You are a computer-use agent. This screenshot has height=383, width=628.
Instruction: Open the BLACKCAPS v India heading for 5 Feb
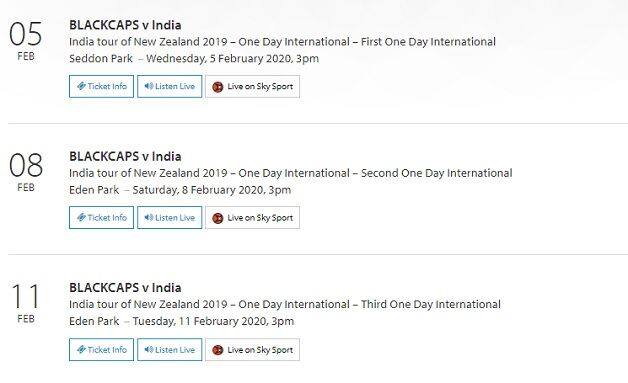[x=125, y=25]
